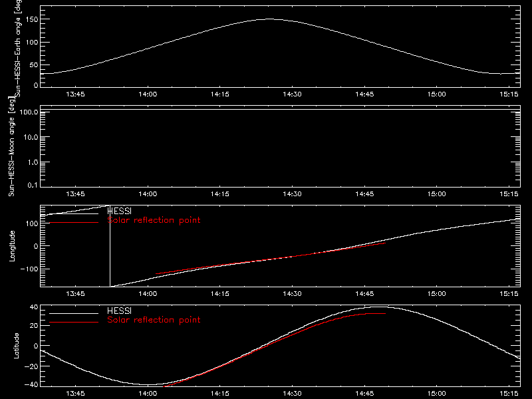Viewport: 532px width, 399px height.
Task: Click the -20 tick in Latitude plot
Action: (31, 366)
